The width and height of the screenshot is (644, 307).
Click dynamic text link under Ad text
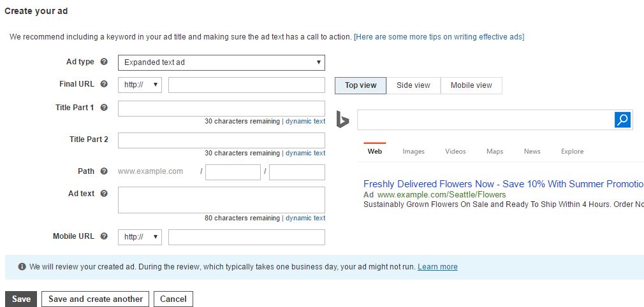coord(305,218)
